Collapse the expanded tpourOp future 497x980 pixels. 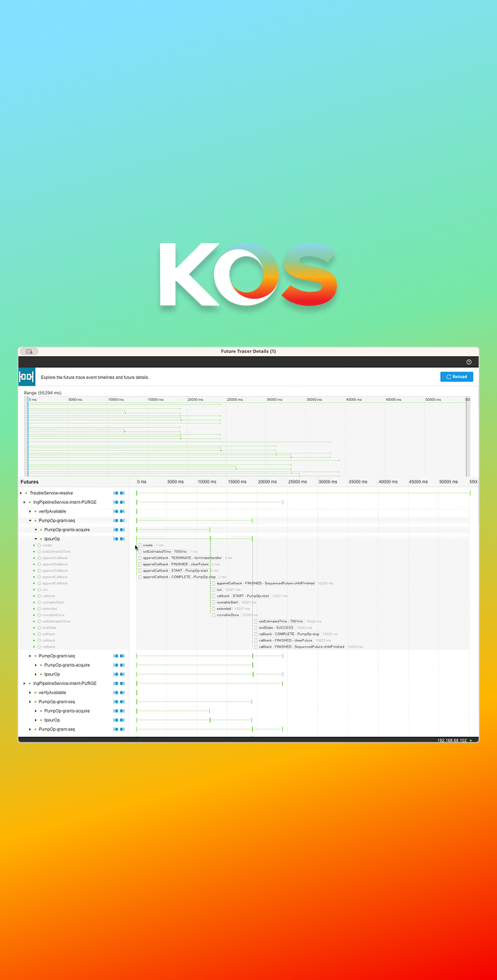[35, 539]
